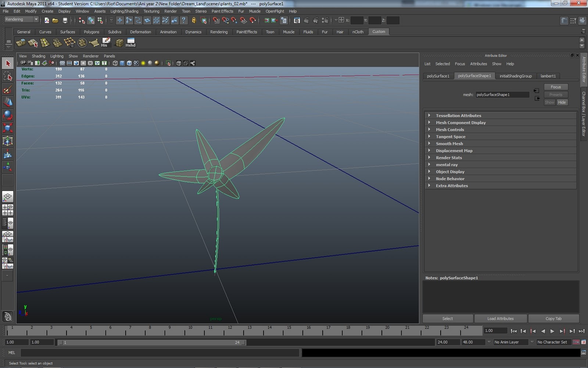Click the MEL command input field
The height and width of the screenshot is (368, 588).
click(x=160, y=353)
